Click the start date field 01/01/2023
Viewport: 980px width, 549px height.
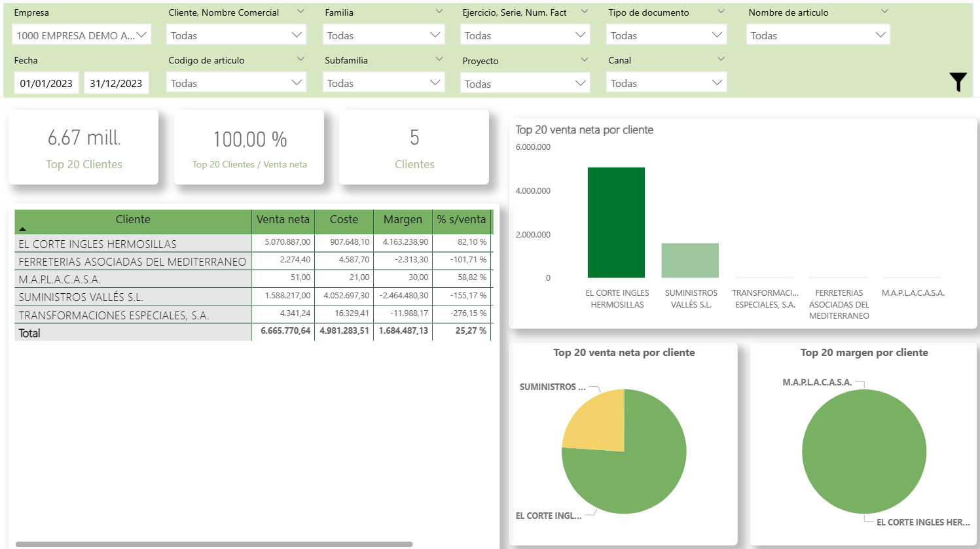(46, 83)
